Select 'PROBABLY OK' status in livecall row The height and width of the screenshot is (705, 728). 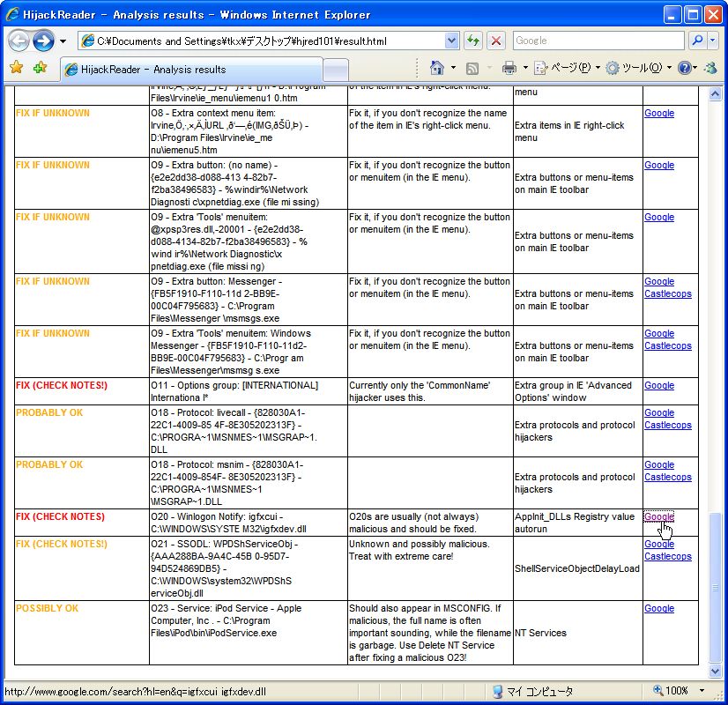49,413
